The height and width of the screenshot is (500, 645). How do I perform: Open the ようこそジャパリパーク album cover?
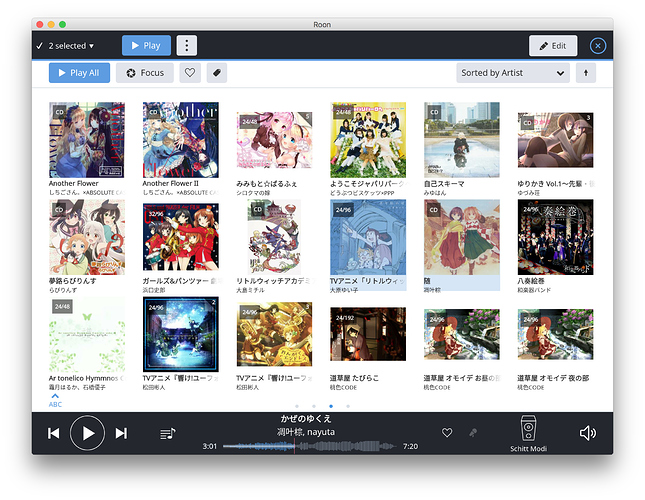click(x=368, y=140)
